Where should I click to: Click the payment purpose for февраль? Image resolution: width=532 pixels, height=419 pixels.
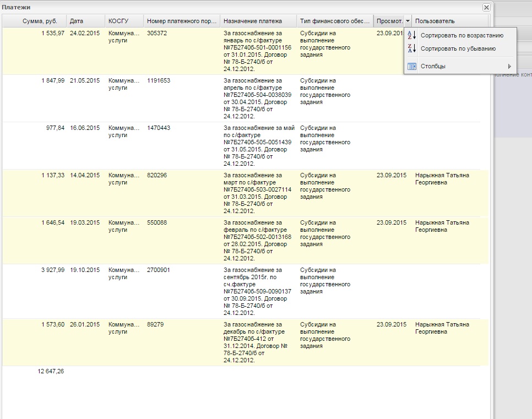[x=258, y=241]
